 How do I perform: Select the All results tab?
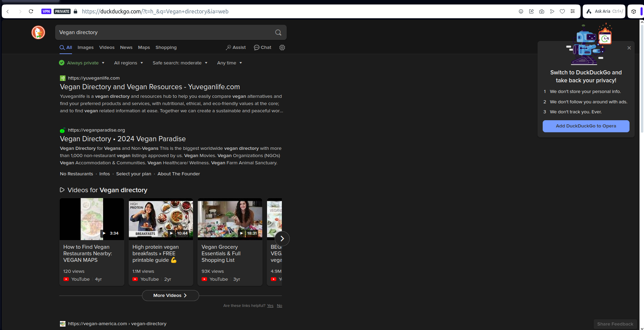(66, 48)
